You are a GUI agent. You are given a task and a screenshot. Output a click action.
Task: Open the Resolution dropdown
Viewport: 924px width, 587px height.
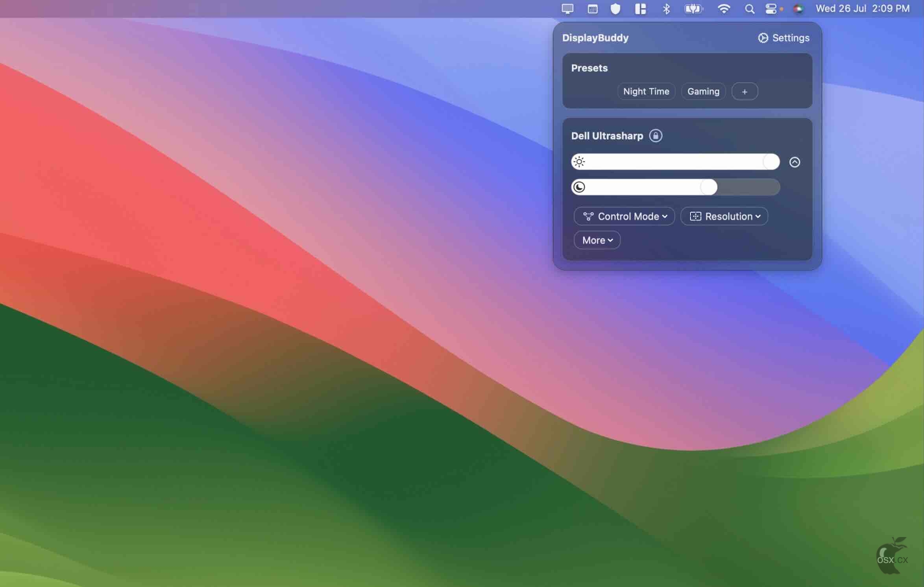[724, 216]
